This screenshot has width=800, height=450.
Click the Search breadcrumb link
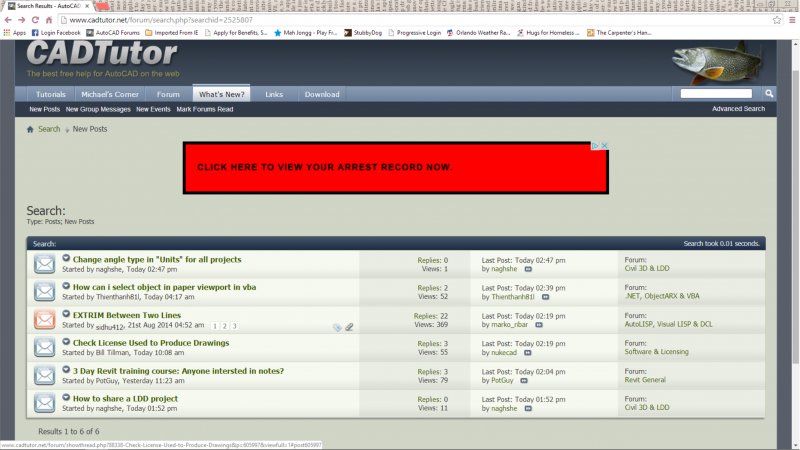point(49,129)
